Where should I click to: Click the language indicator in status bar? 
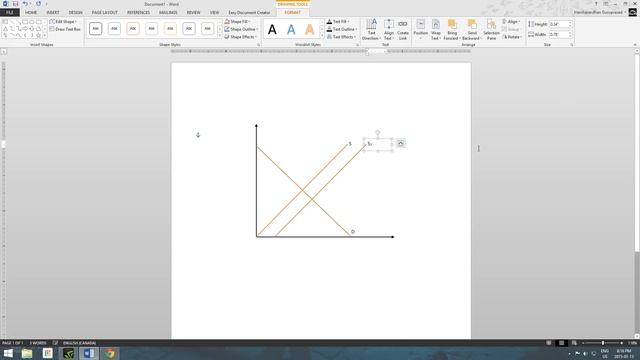coord(80,343)
